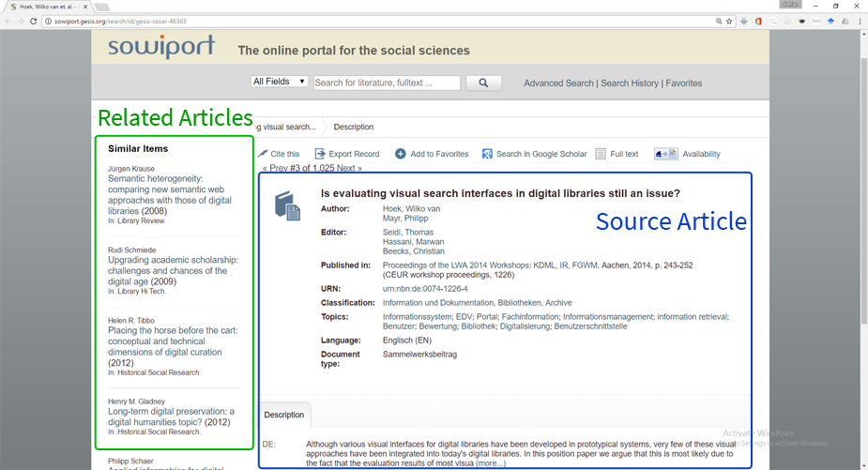The image size is (868, 470).
Task: Click the Cite this quill icon
Action: click(263, 153)
